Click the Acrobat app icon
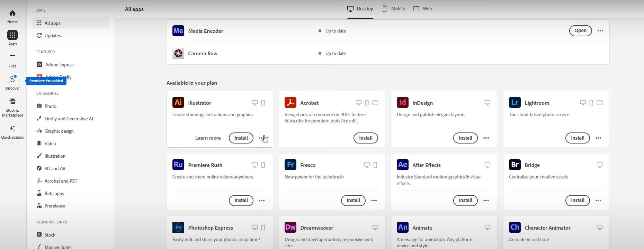This screenshot has width=644, height=249. 290,102
